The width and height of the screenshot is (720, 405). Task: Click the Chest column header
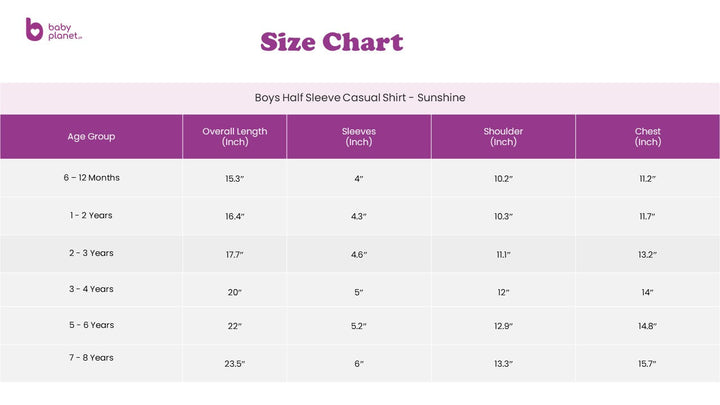[x=647, y=137]
